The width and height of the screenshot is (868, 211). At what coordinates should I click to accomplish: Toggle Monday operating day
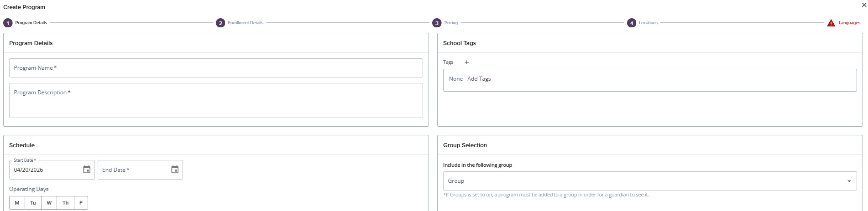pyautogui.click(x=17, y=203)
